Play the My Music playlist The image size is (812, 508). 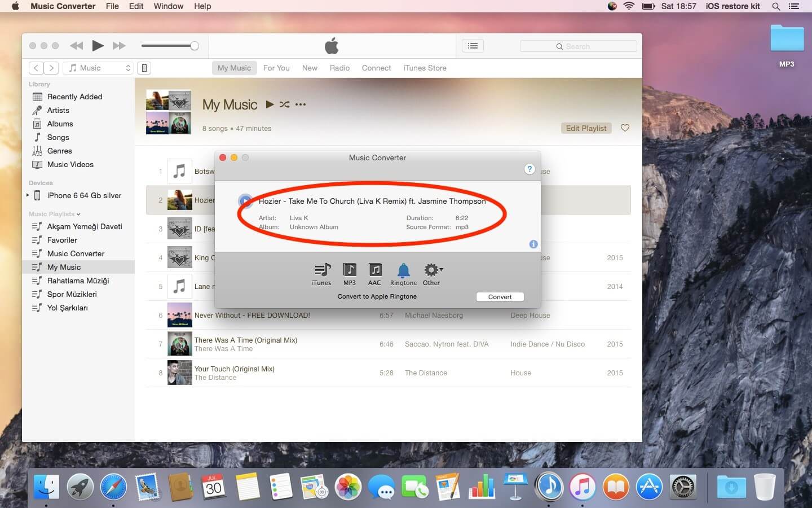(x=270, y=104)
